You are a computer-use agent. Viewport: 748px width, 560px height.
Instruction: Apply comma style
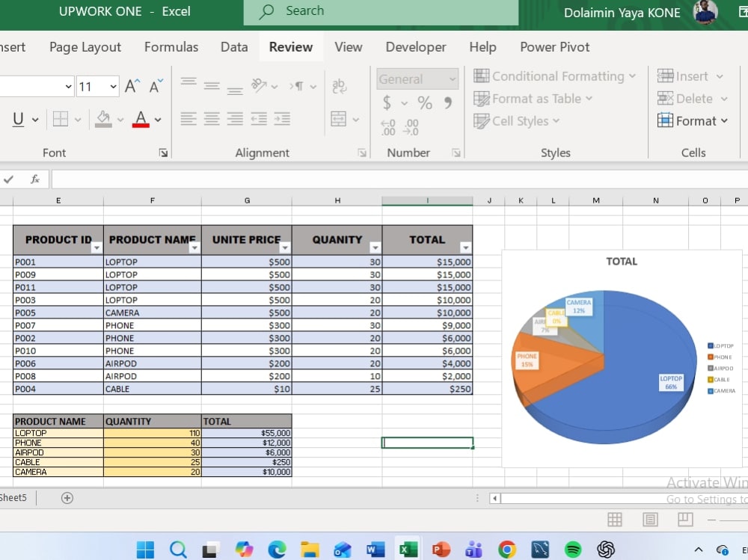click(x=447, y=102)
